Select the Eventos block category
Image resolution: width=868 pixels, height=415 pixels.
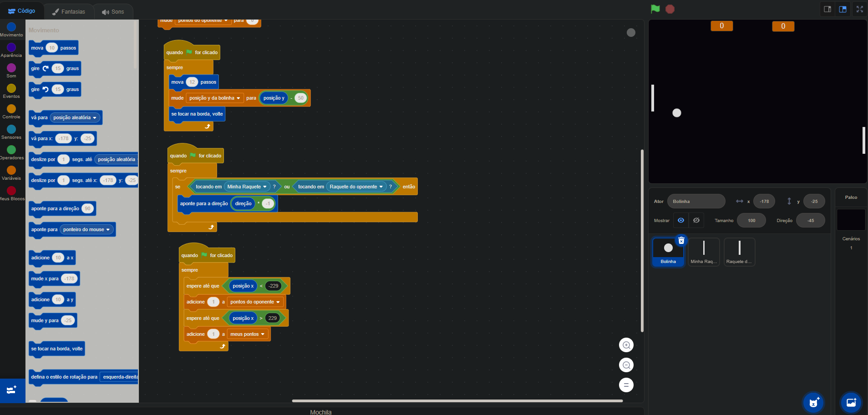point(11,91)
